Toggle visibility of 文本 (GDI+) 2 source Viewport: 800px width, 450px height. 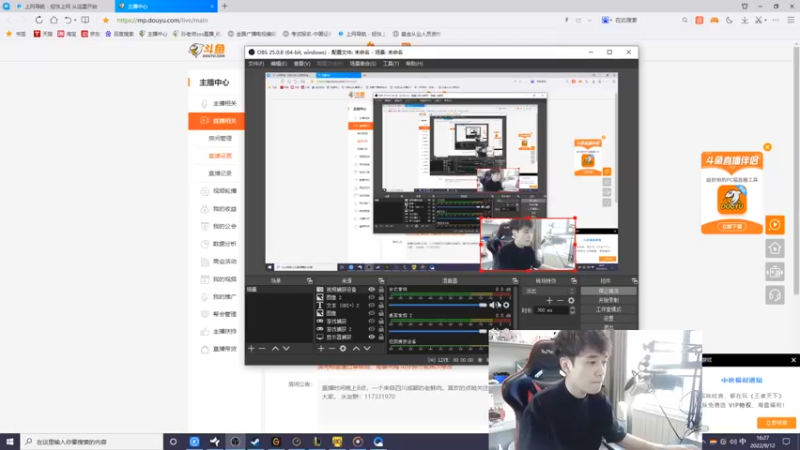pos(371,305)
